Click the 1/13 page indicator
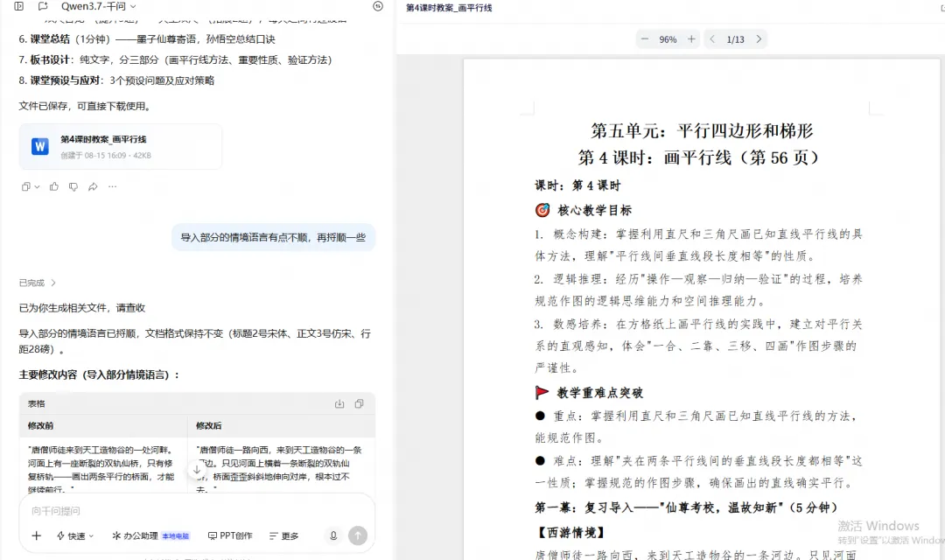945x560 pixels. click(735, 39)
